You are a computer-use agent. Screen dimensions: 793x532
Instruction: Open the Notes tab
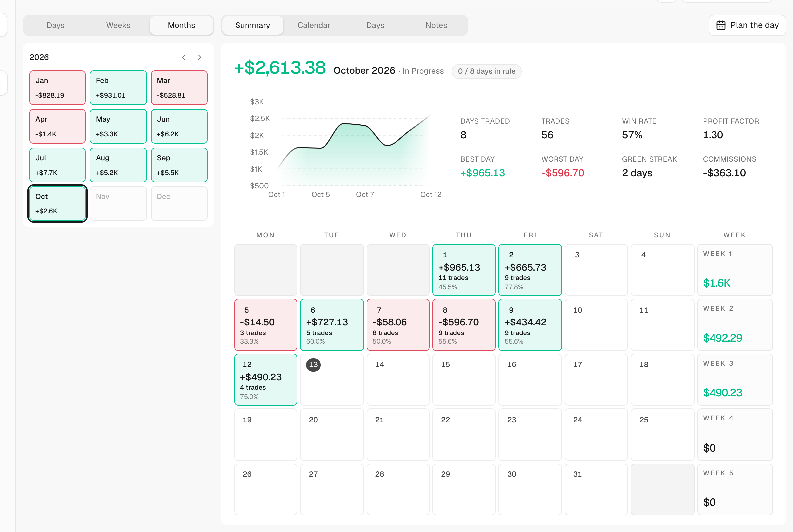click(436, 26)
